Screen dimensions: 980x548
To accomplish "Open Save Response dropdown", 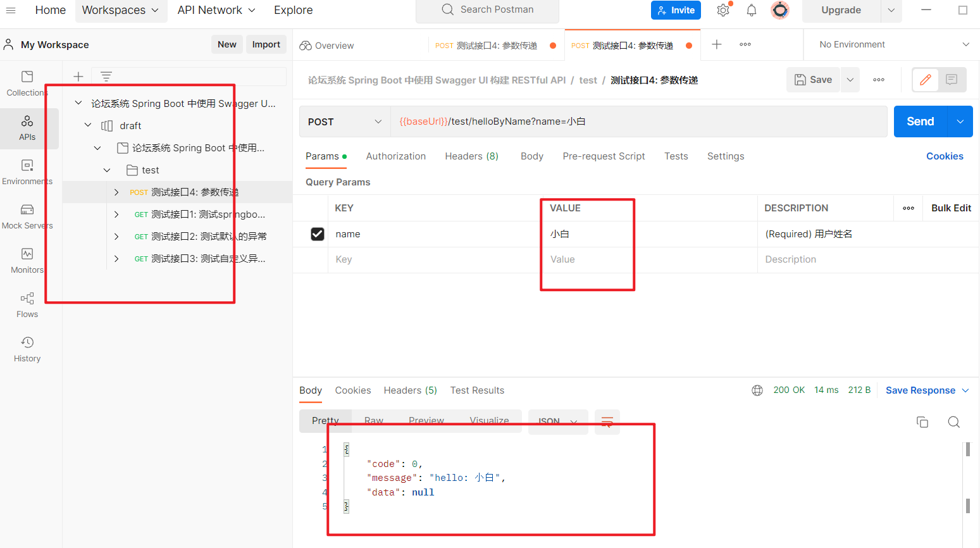I will [927, 390].
